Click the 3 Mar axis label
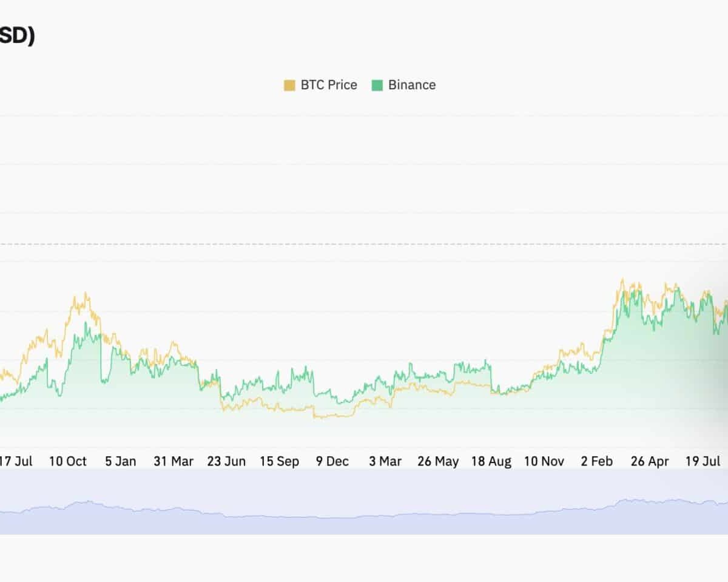The height and width of the screenshot is (582, 728). point(385,461)
